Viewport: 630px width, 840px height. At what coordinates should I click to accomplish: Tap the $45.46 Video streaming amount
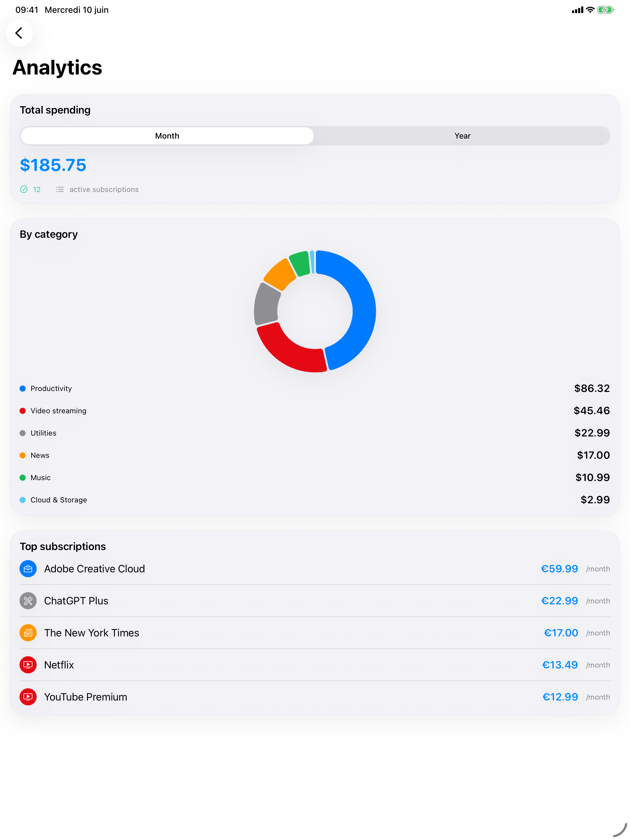[x=592, y=411]
